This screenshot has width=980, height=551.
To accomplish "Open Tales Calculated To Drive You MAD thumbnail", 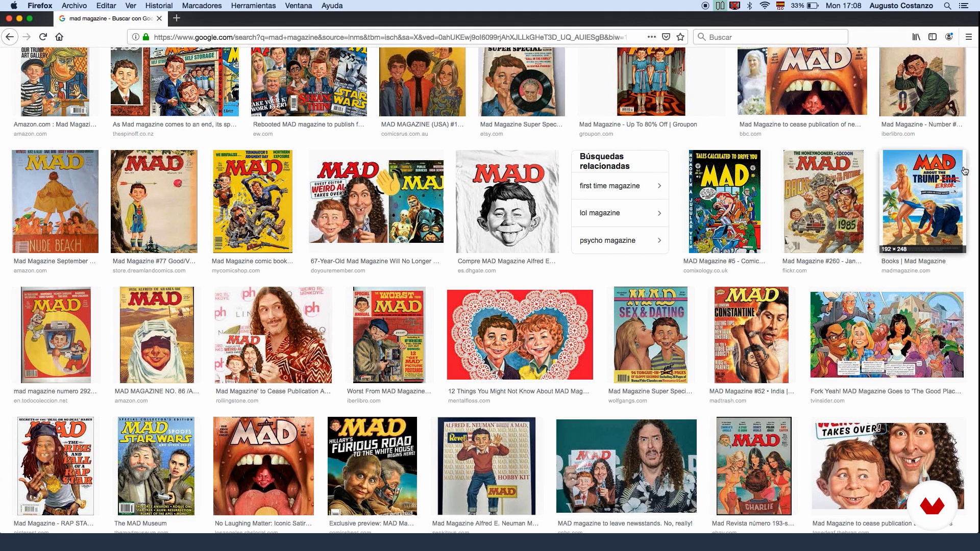I will [x=724, y=202].
